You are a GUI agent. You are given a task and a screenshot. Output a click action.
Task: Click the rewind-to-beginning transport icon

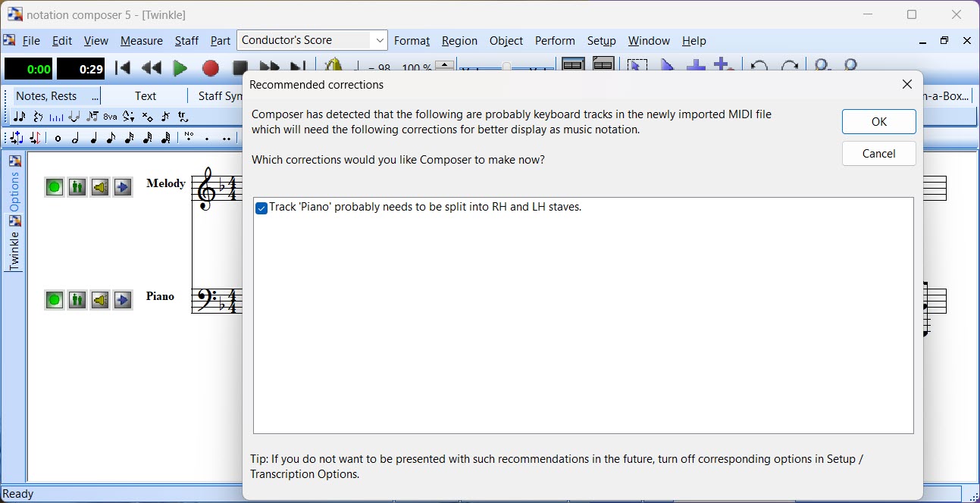pos(123,68)
